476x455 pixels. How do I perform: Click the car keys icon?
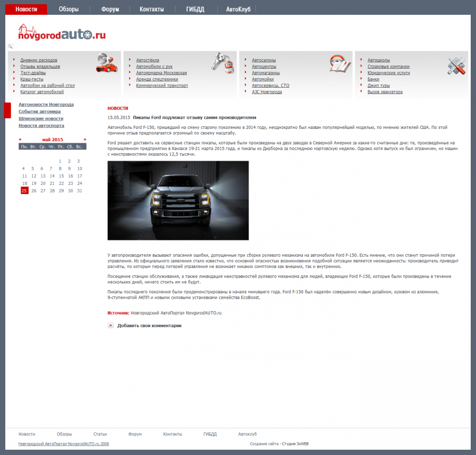[223, 62]
